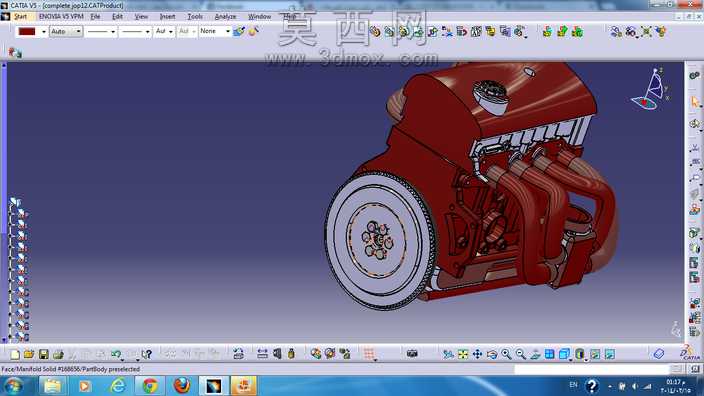The width and height of the screenshot is (704, 396).
Task: Open the Window menu
Action: tap(260, 17)
